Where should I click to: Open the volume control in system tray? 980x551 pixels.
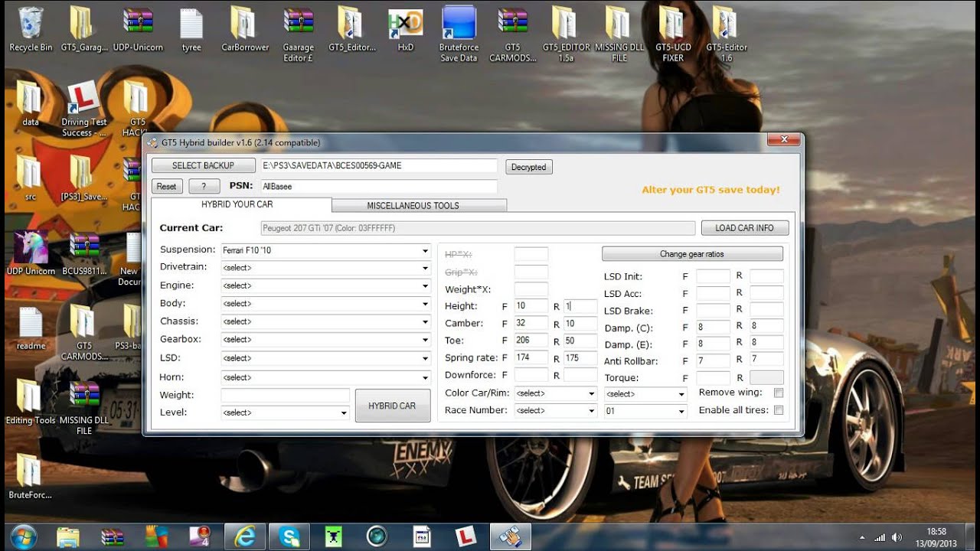[x=897, y=537]
